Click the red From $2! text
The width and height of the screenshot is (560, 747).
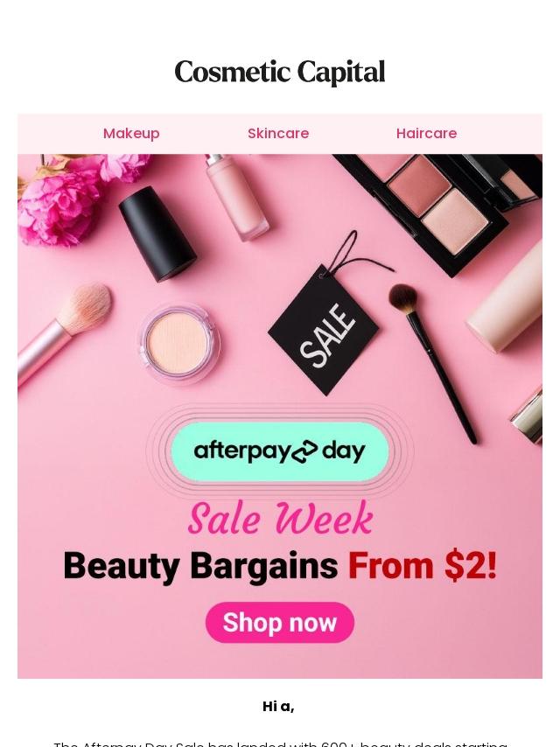pos(423,566)
